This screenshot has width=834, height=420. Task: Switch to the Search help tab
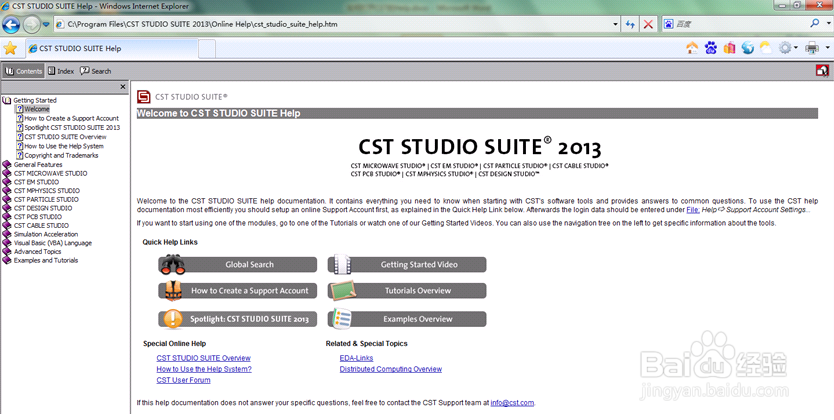click(x=96, y=71)
